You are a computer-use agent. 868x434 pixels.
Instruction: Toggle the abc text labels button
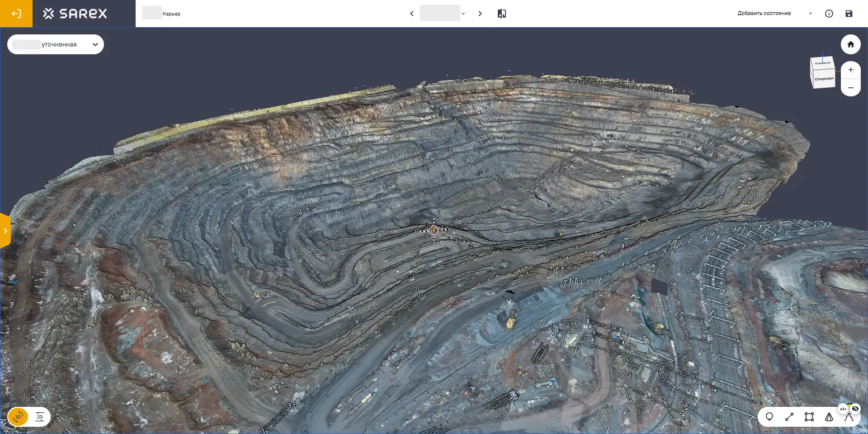(x=843, y=409)
